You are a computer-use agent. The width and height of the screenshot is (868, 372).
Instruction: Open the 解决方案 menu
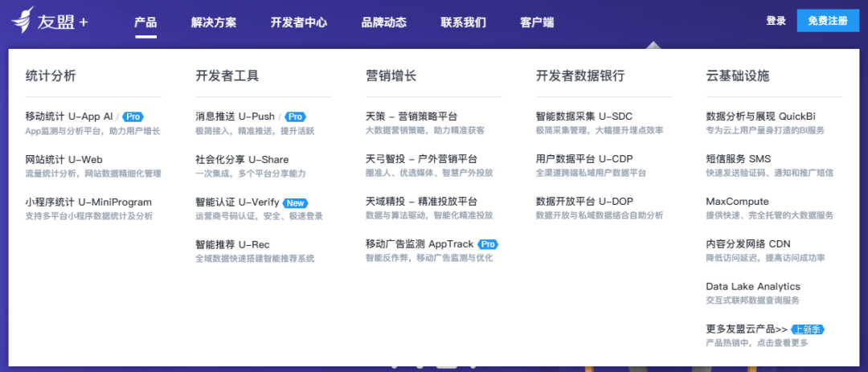pyautogui.click(x=214, y=22)
